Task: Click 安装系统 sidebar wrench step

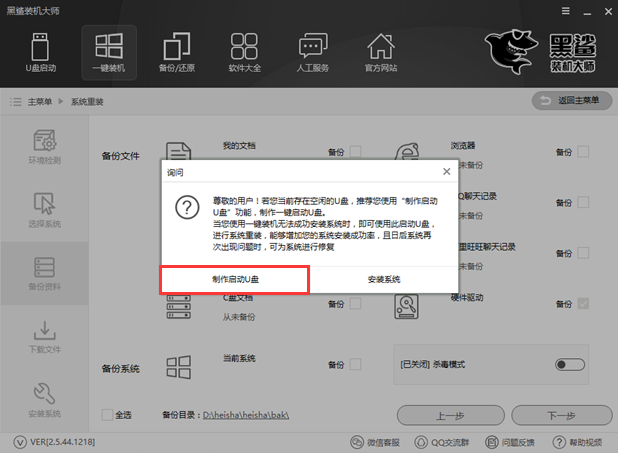Action: pyautogui.click(x=45, y=400)
